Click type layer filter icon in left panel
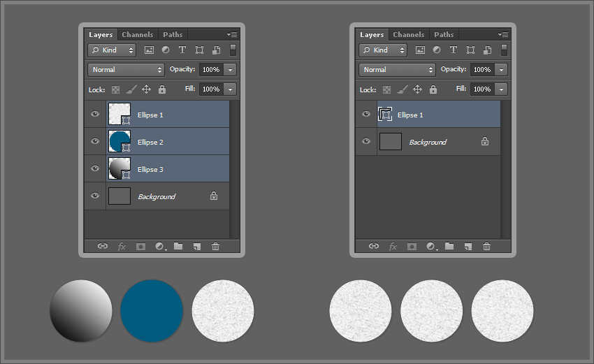This screenshot has height=364, width=594. (x=182, y=50)
